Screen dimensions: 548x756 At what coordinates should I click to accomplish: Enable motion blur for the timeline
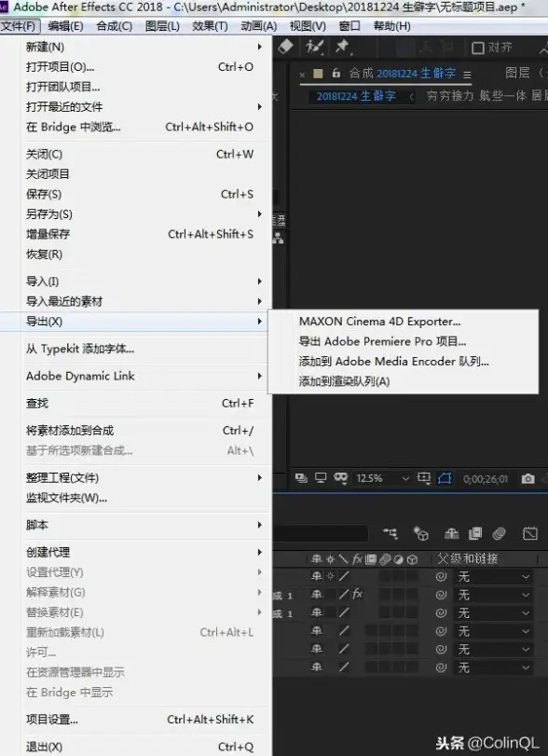click(x=499, y=533)
